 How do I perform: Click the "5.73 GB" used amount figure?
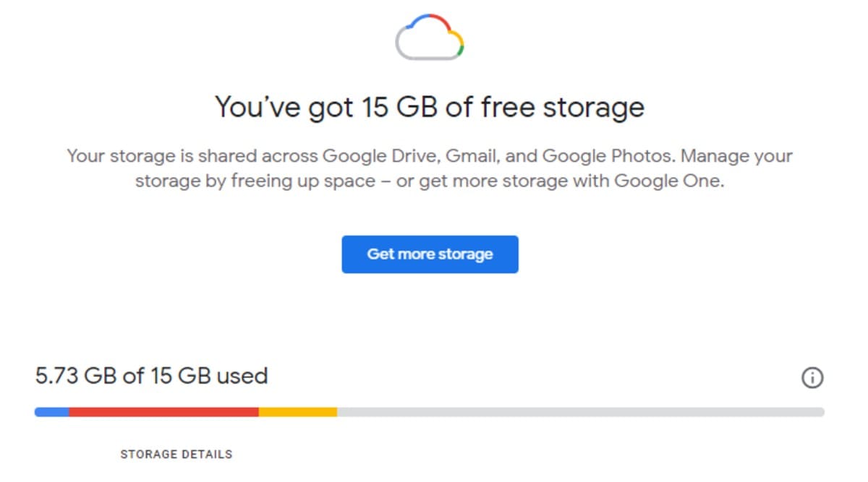point(80,376)
